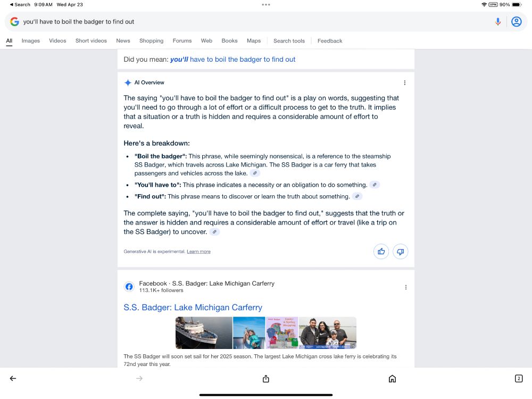Click the 'Generative AI is experimental.' note

pos(154,252)
